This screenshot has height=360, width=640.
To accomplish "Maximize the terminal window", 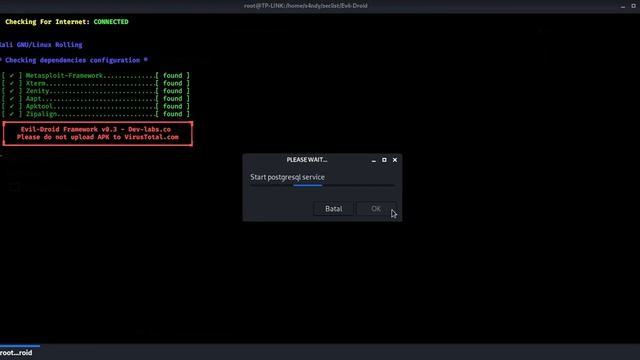I will click(x=633, y=6).
